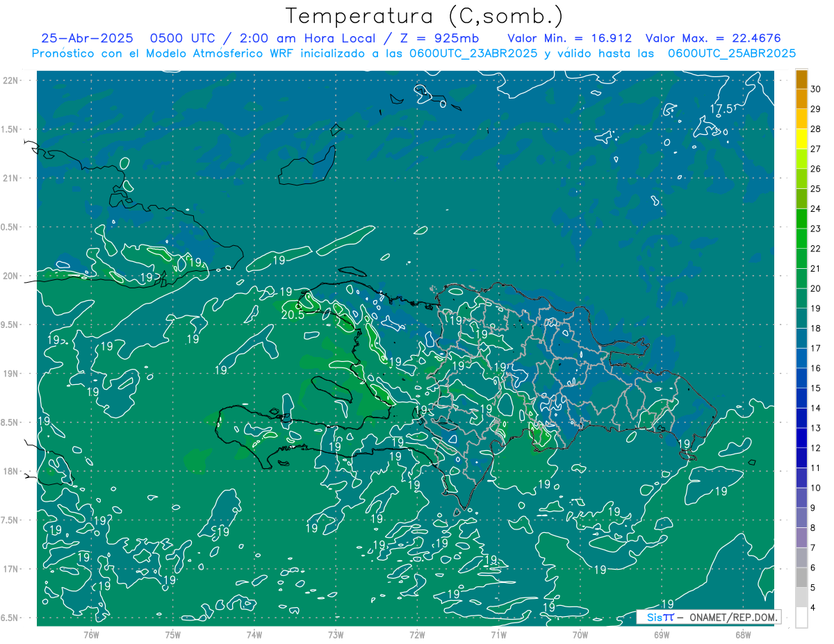Image resolution: width=834 pixels, height=644 pixels.
Task: Click the 'ONAMET/REP.DOM.' credit label
Action: point(731,617)
